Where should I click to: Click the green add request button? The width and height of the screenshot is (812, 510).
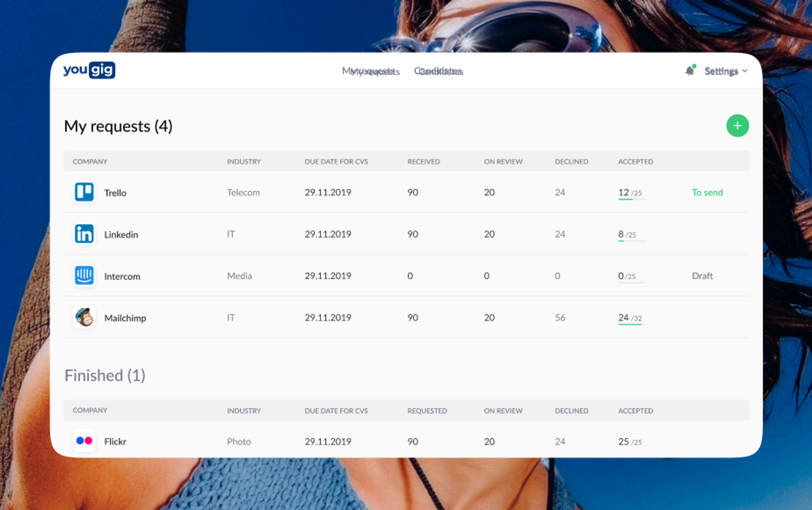(x=737, y=126)
